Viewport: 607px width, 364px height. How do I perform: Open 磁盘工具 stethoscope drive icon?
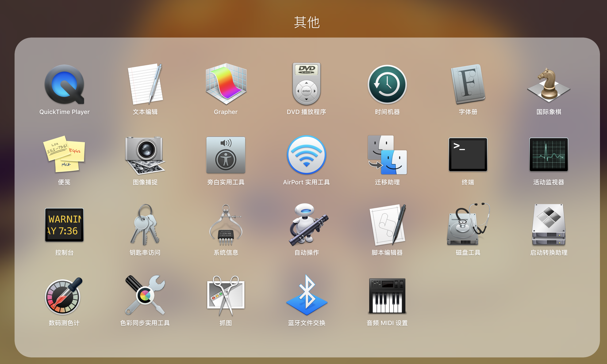(468, 224)
